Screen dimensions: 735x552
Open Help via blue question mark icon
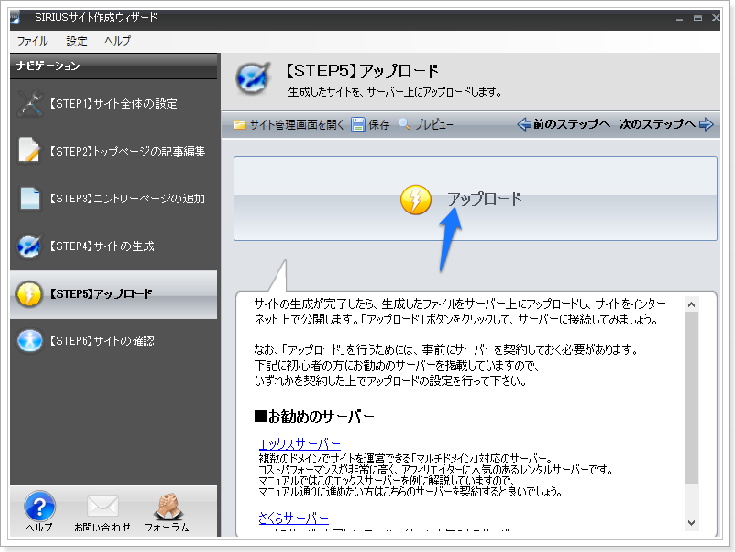coord(39,506)
